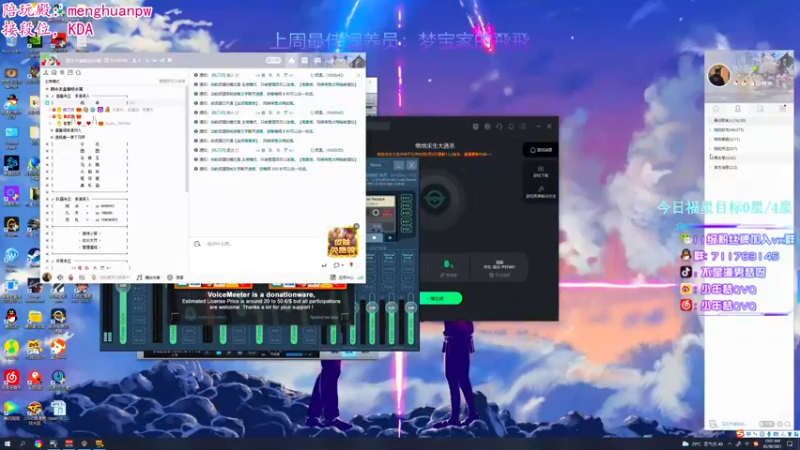Click the bell icon in accelerator title bar
Image resolution: width=800 pixels, height=450 pixels.
tap(511, 126)
